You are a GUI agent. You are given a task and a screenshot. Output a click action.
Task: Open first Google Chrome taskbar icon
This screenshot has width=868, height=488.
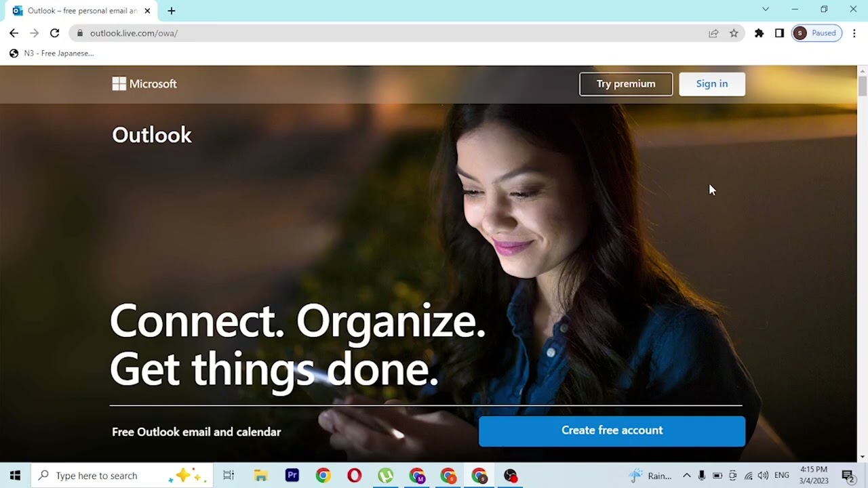[x=323, y=475]
